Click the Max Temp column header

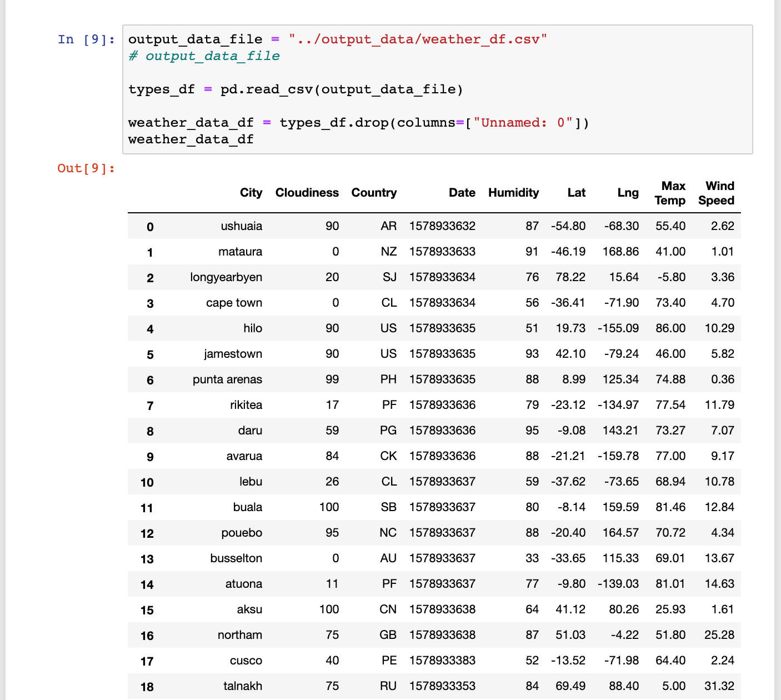pos(670,193)
